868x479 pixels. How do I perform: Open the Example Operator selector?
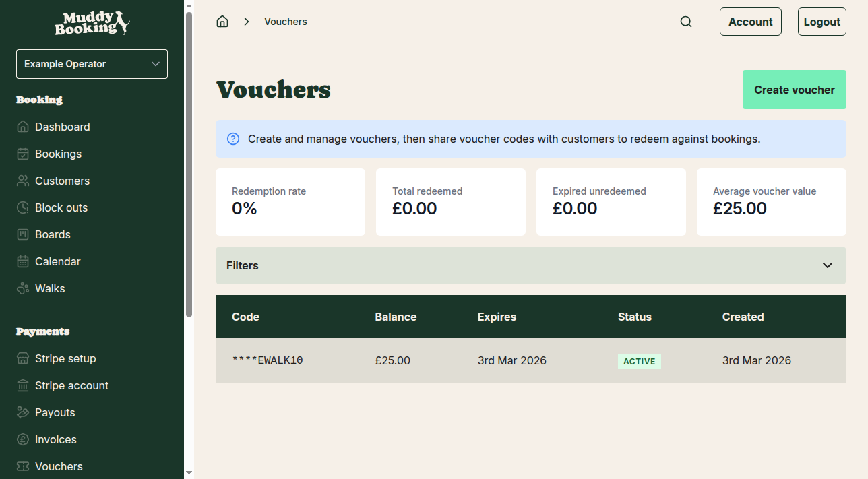point(92,63)
